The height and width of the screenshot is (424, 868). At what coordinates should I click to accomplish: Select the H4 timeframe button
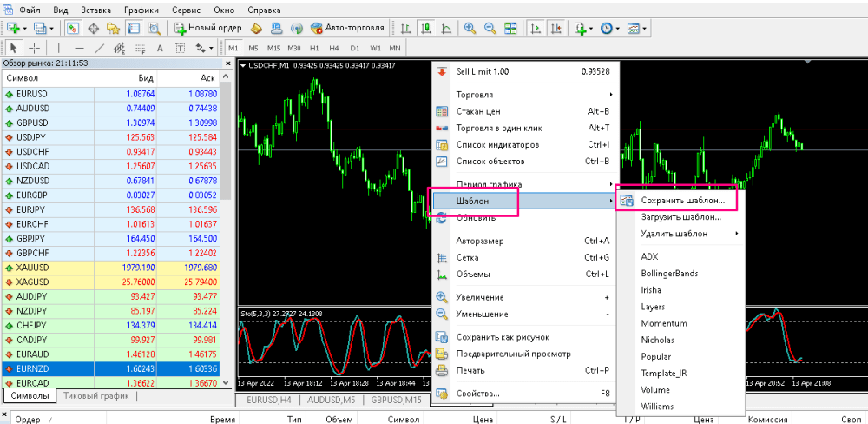coord(334,48)
